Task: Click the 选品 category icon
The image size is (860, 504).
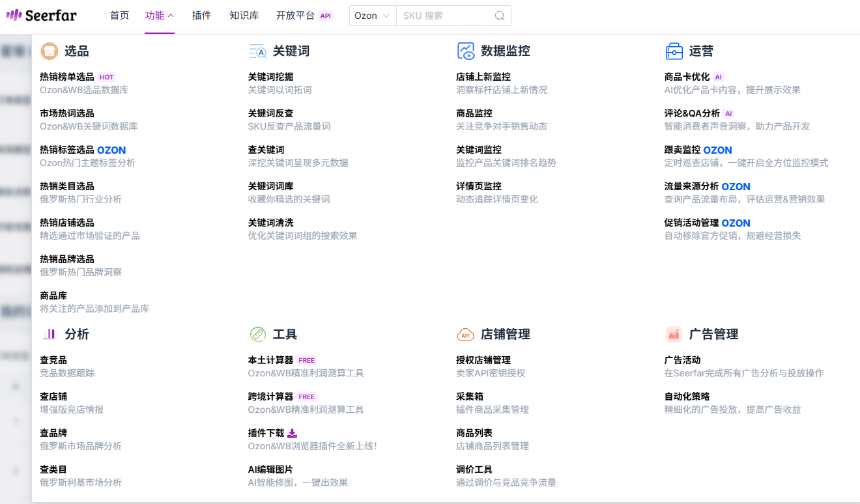Action: [x=50, y=51]
